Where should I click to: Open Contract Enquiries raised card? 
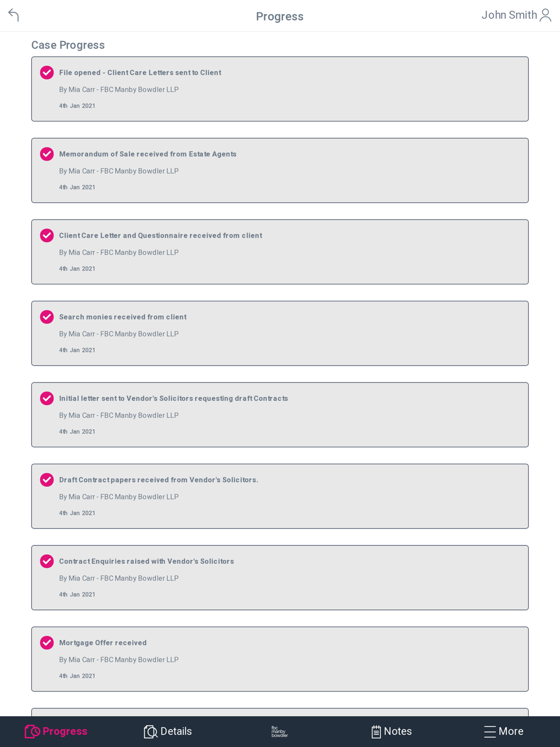280,578
